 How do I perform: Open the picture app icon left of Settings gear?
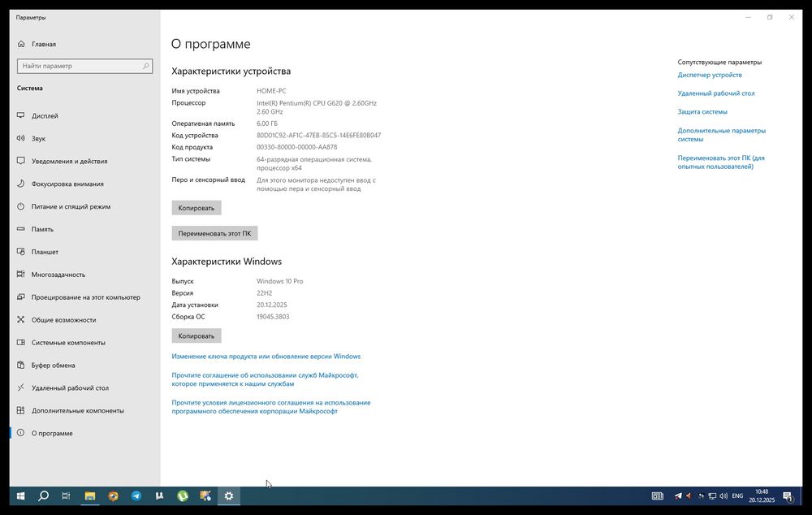[x=205, y=496]
